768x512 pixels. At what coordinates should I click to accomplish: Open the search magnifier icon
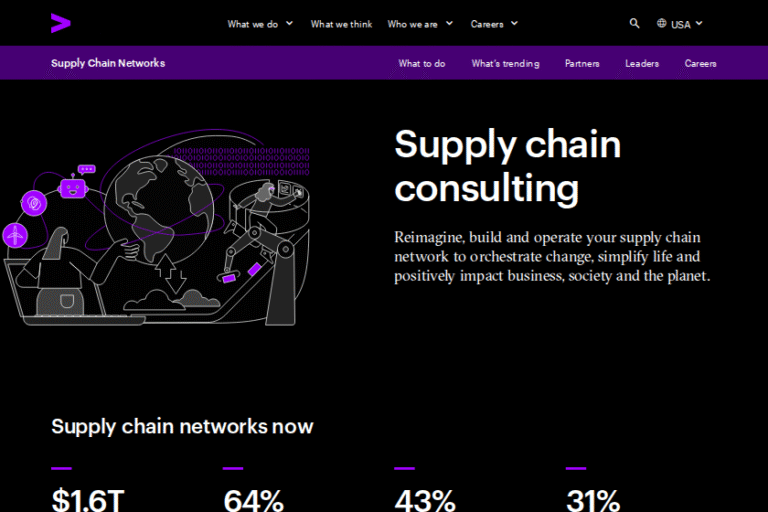[x=634, y=23]
